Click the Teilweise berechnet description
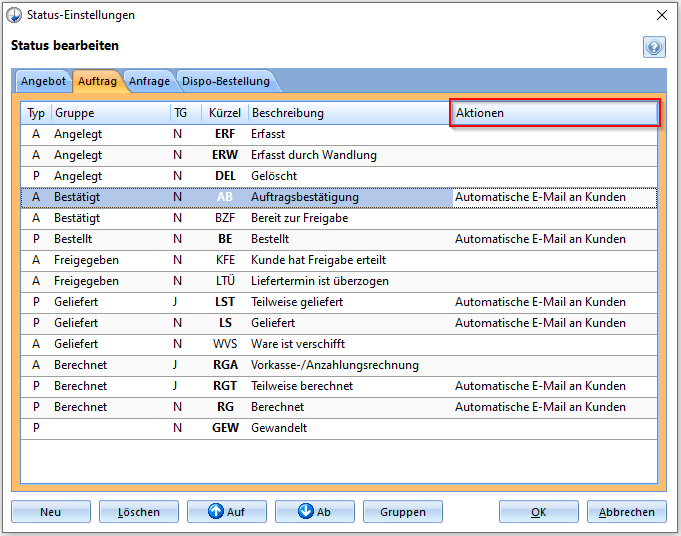The image size is (681, 536). (302, 386)
